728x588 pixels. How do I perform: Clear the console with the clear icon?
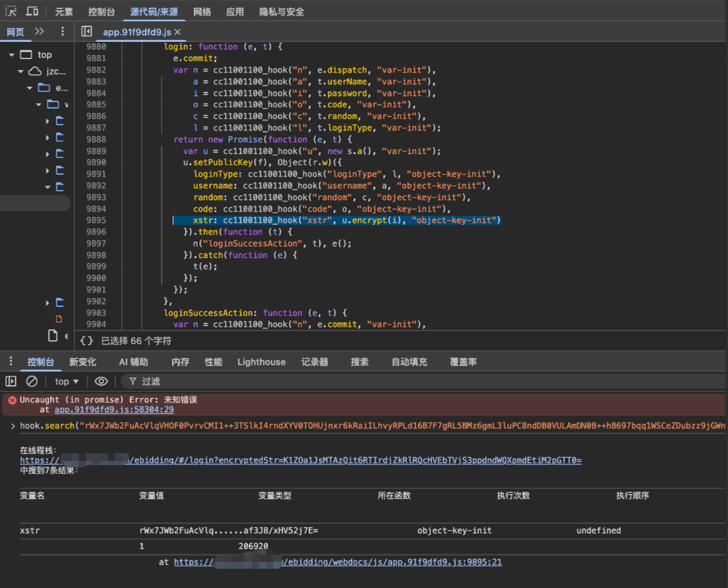coord(31,381)
